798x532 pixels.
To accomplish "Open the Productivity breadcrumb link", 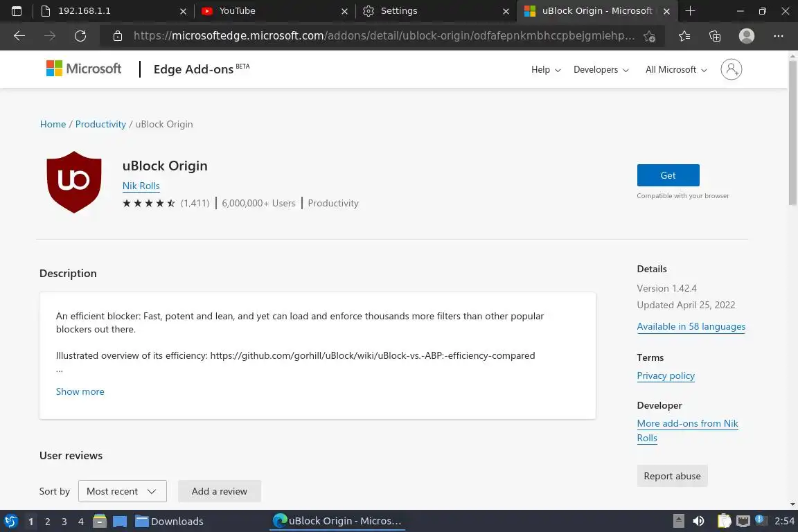I will point(100,124).
